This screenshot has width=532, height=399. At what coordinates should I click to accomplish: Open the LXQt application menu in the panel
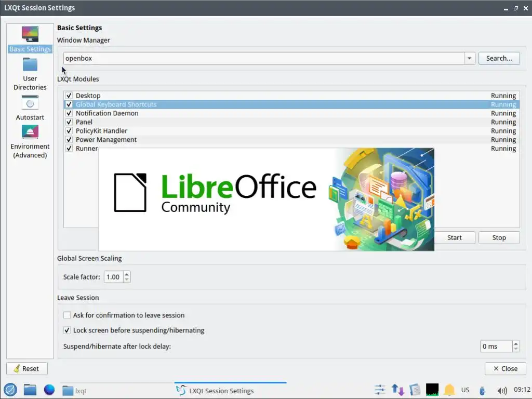coord(10,390)
